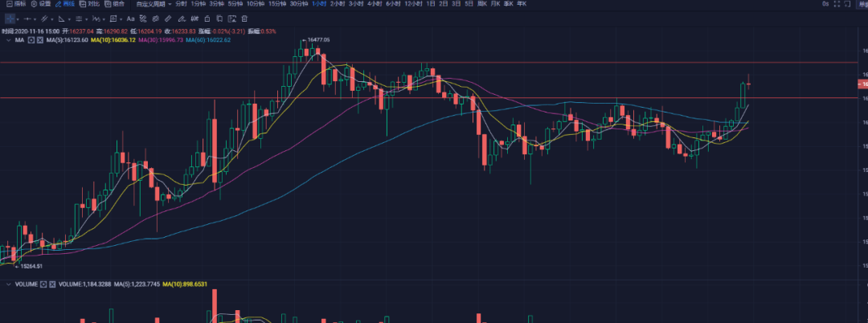Select the parallel channel drawing tool

[x=44, y=18]
